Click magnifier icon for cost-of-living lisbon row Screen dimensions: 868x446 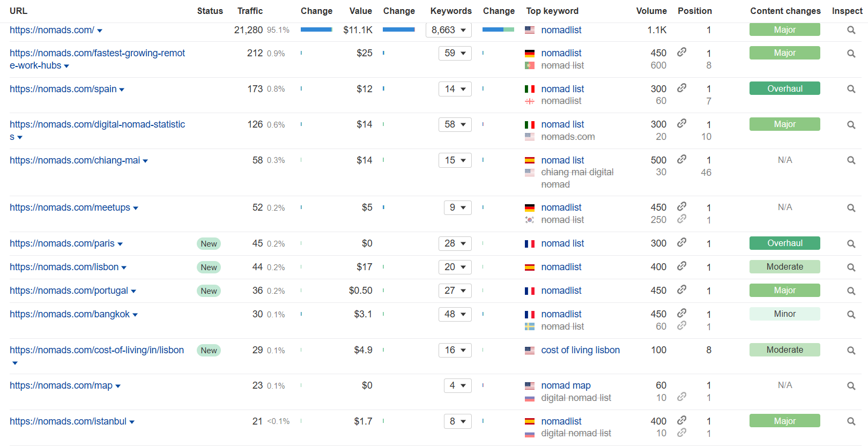[851, 350]
